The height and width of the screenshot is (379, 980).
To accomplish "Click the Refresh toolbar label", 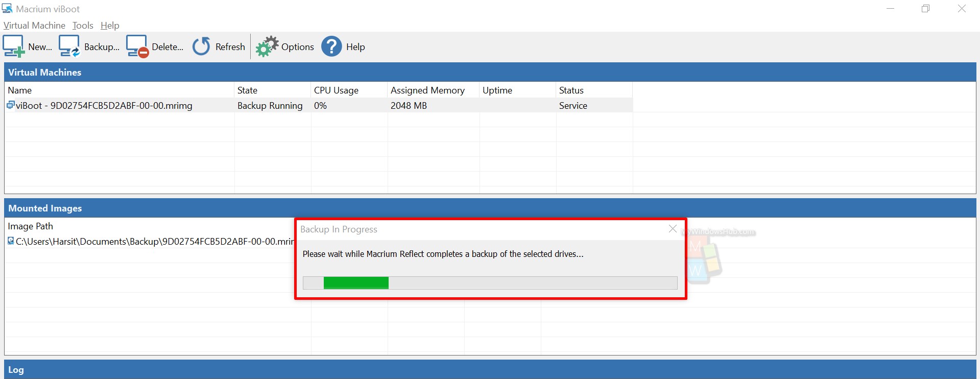I will (x=230, y=46).
